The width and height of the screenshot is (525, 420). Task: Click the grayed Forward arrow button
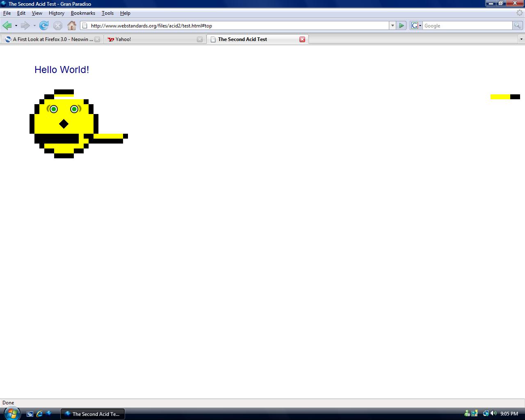pos(25,25)
